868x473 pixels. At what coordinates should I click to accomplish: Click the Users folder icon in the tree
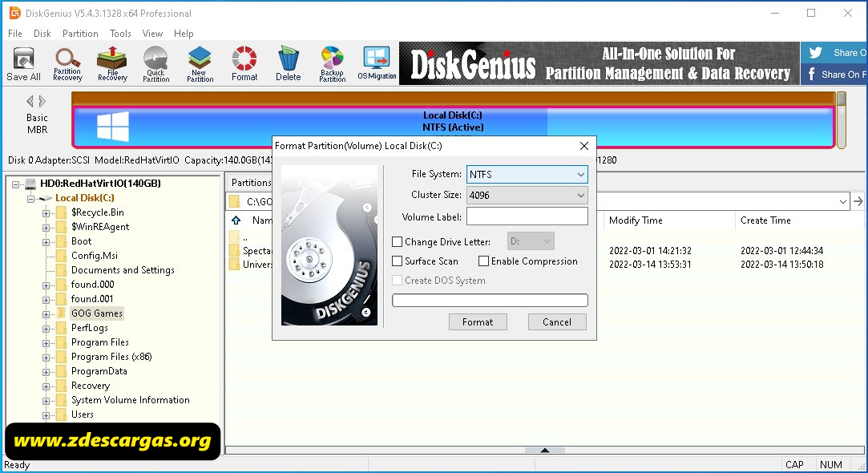(x=62, y=414)
